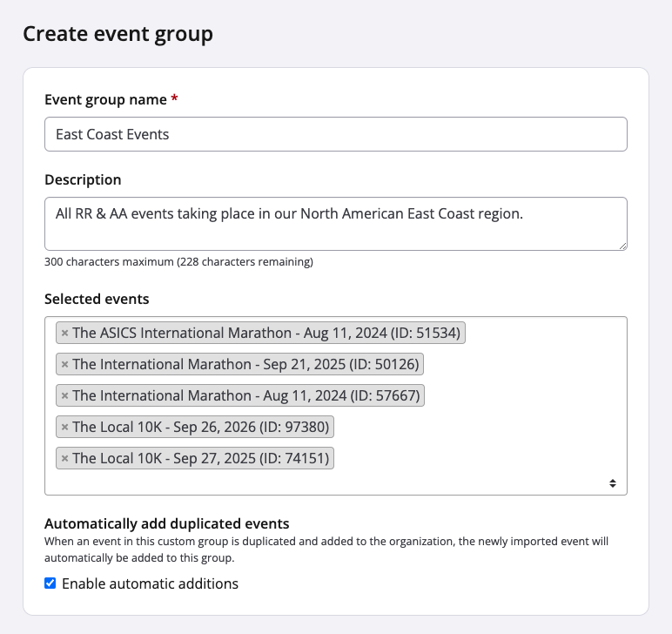
Task: Remove The International Marathon Sep 21, 2025 tag
Action: tap(64, 364)
